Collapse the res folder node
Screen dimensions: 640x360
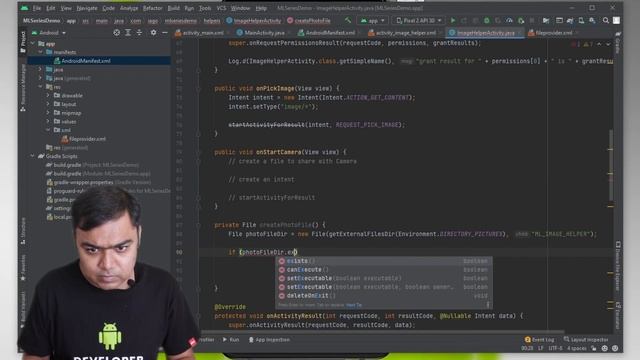(40, 87)
